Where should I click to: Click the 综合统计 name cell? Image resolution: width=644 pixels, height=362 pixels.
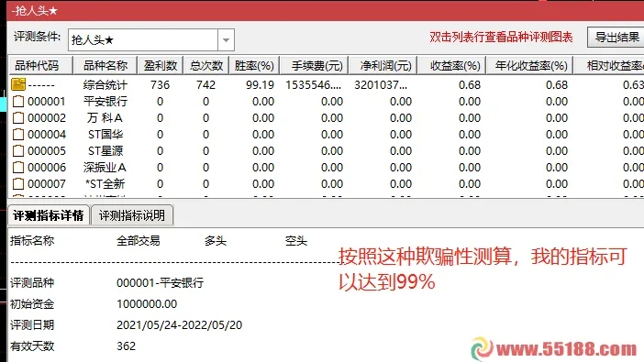(105, 85)
